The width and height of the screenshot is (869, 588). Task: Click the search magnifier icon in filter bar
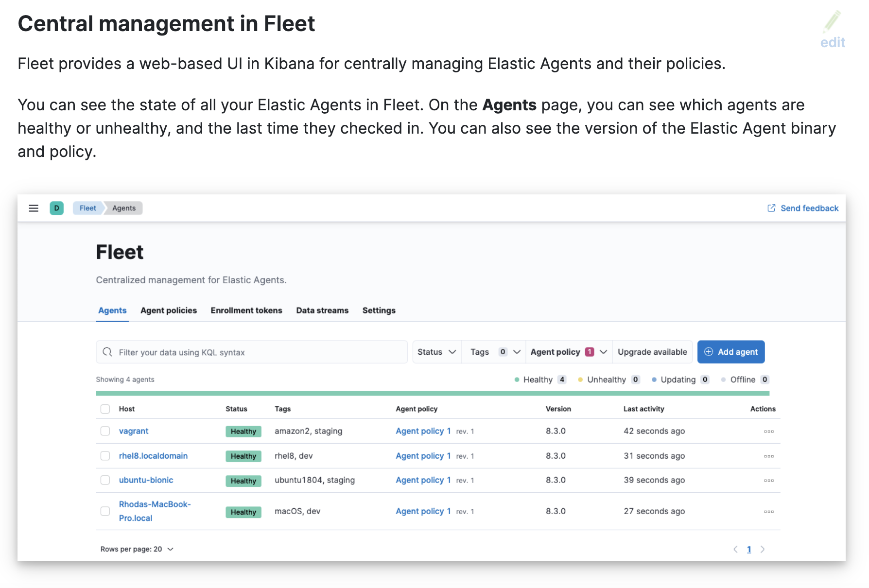[107, 352]
